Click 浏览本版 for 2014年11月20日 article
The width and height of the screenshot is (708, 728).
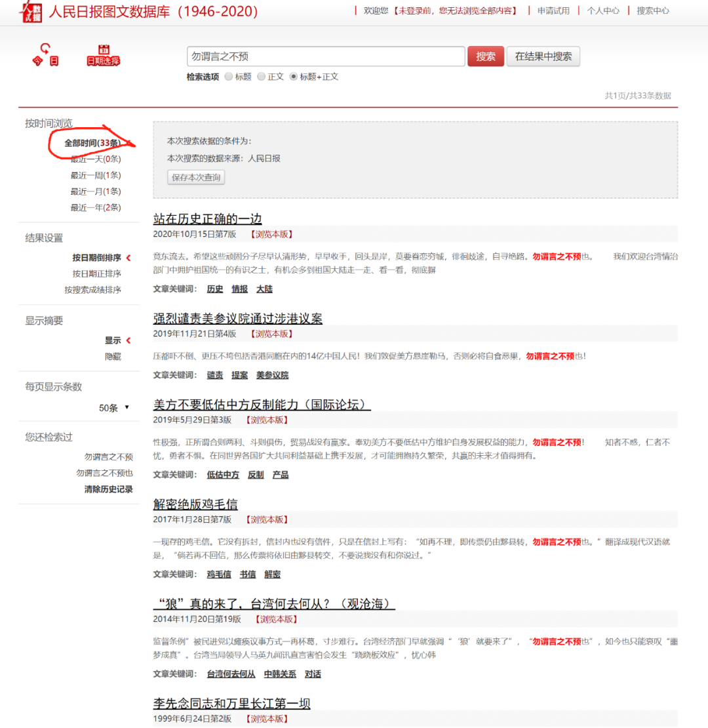coord(276,619)
